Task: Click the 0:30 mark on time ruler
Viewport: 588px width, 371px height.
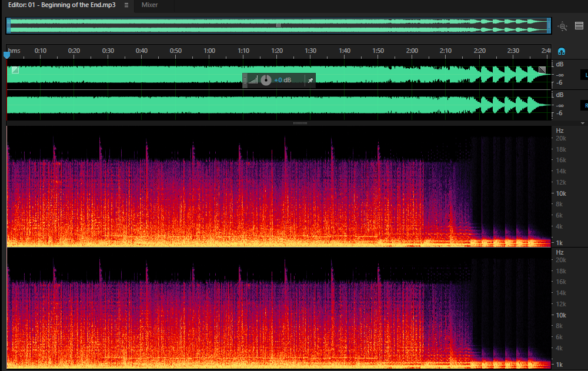Action: [x=108, y=51]
